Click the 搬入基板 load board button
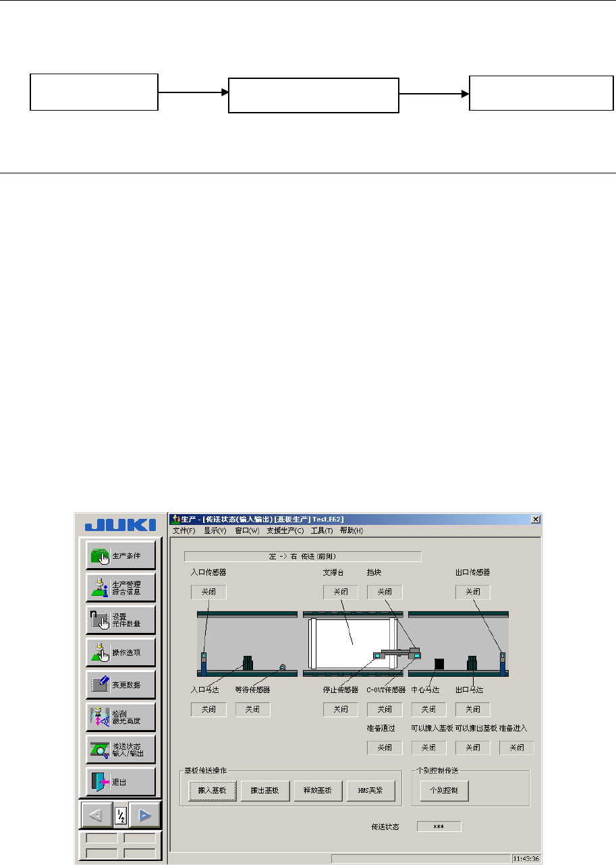The height and width of the screenshot is (865, 616). point(212,790)
